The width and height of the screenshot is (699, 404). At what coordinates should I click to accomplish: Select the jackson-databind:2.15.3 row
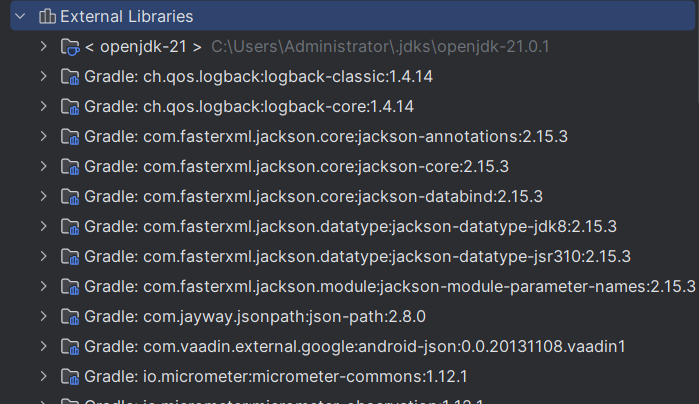(313, 196)
